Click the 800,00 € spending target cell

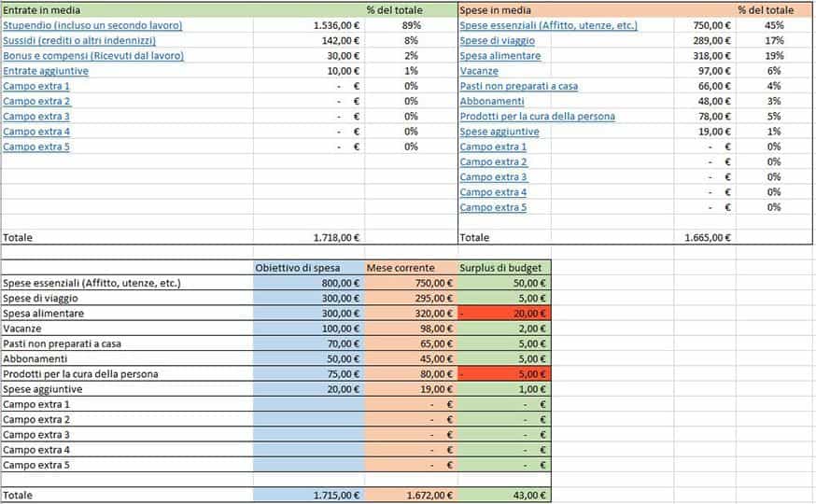click(308, 283)
